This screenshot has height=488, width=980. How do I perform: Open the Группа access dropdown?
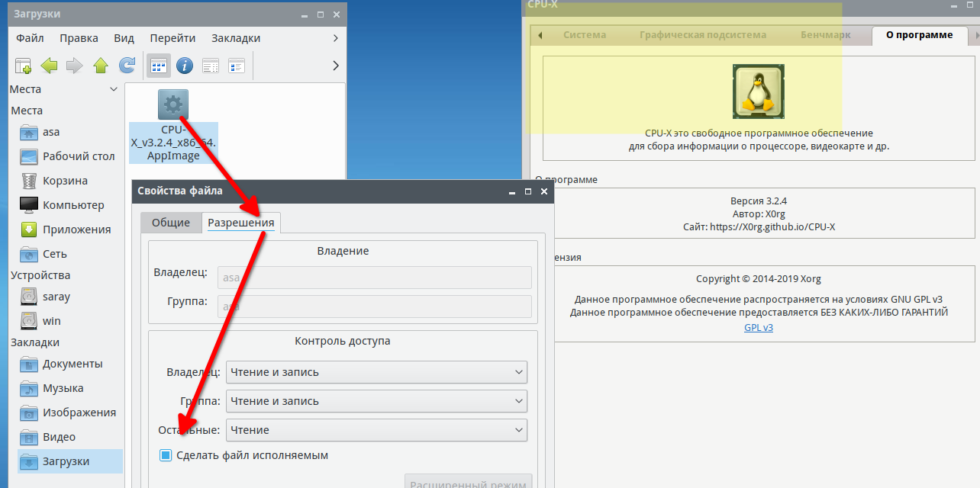(x=376, y=401)
